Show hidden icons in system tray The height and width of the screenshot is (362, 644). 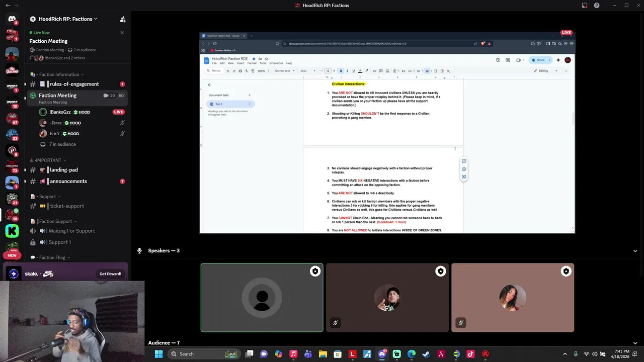click(x=565, y=354)
